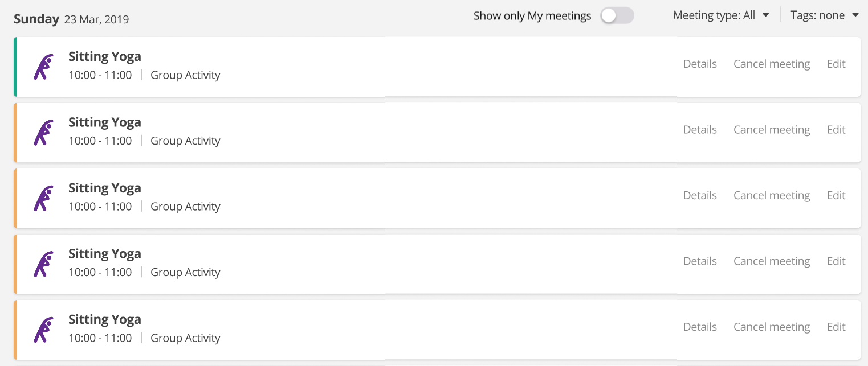Click yoga icon of fourth Sitting Yoga meeting
This screenshot has height=366, width=868.
[x=43, y=264]
